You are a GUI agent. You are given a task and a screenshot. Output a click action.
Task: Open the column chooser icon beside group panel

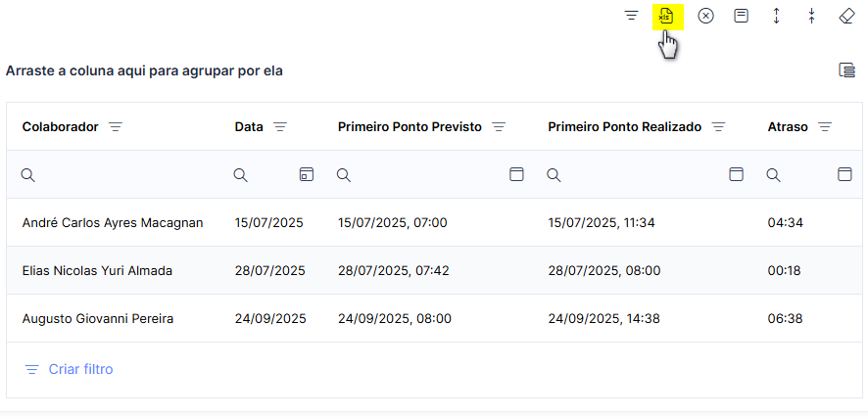(x=847, y=70)
